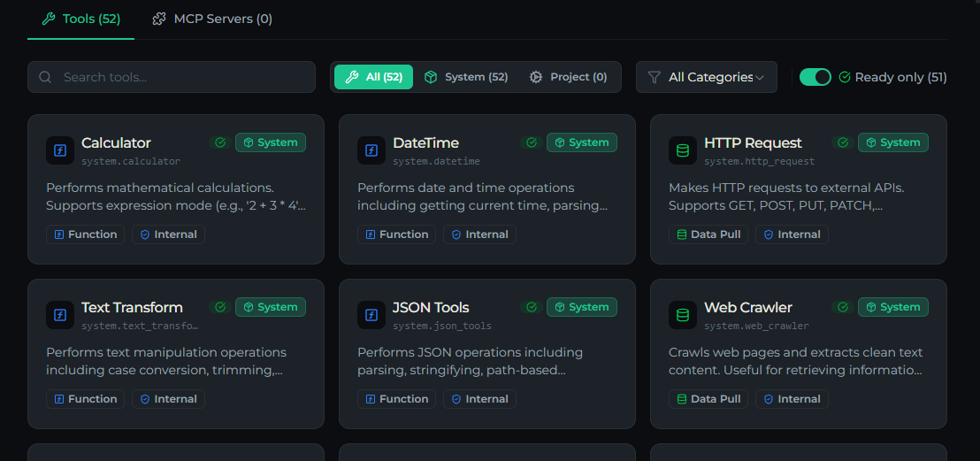
Task: Select the All (52) filter
Action: coord(374,77)
